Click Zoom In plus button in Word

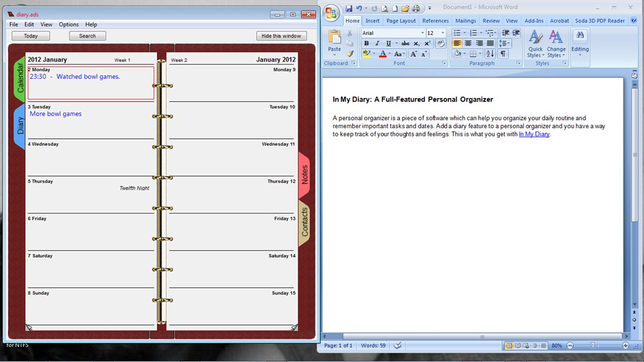(x=626, y=346)
